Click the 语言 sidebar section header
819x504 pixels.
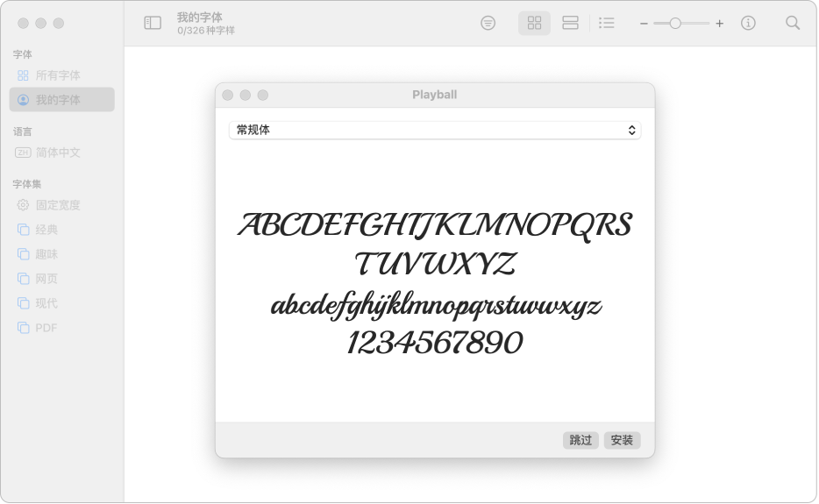point(23,131)
